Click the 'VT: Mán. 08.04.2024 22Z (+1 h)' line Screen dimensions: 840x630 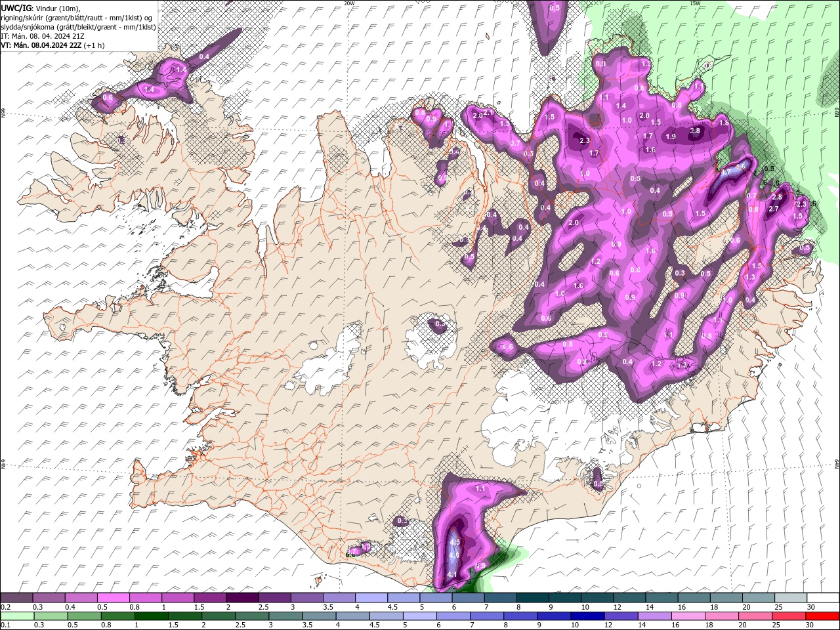click(52, 45)
